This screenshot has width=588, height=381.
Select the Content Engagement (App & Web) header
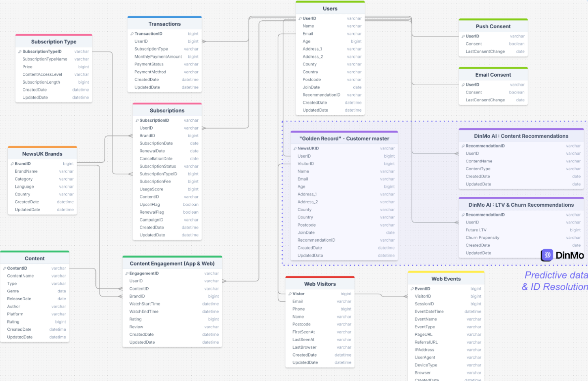172,264
